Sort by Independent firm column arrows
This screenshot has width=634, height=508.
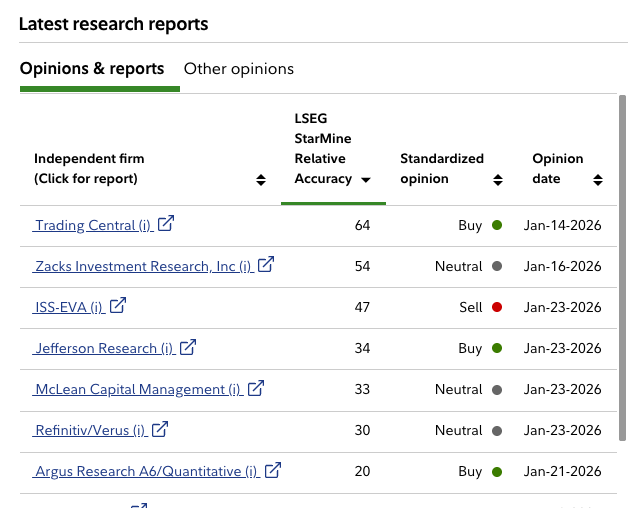click(x=261, y=180)
